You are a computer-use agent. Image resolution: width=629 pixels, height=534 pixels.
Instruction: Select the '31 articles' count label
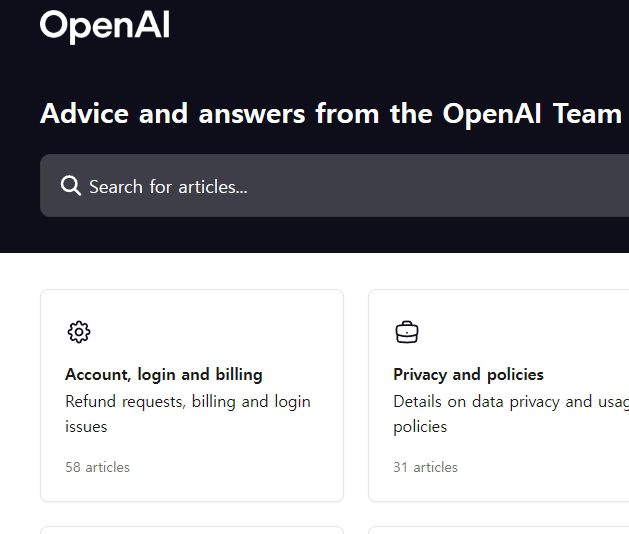point(425,467)
